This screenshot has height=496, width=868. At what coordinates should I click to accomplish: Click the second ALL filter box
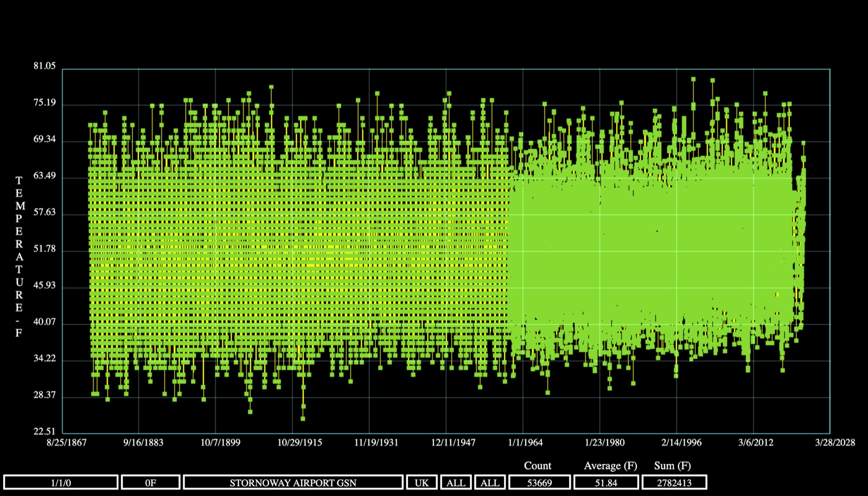[x=490, y=482]
